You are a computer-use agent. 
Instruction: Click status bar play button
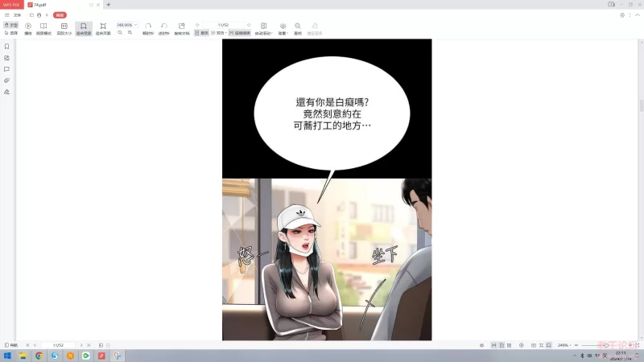522,345
